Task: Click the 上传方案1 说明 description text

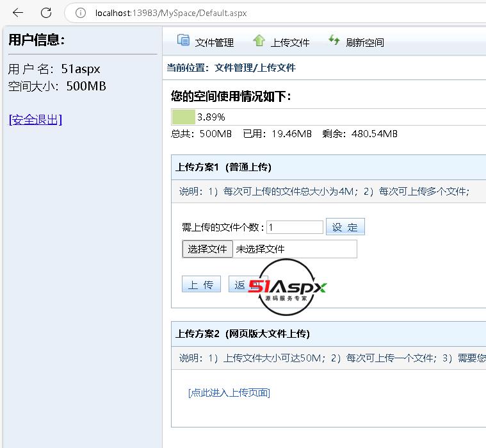Action: [x=324, y=192]
